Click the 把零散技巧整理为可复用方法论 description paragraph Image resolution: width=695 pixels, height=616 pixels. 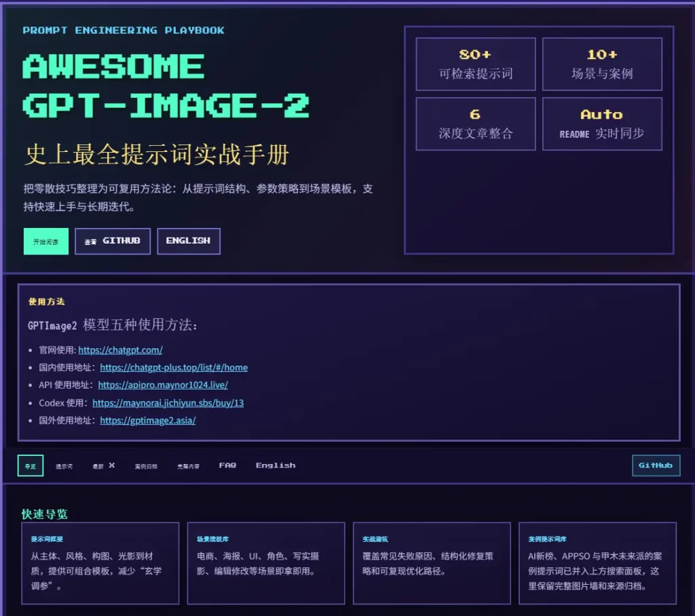coord(198,197)
